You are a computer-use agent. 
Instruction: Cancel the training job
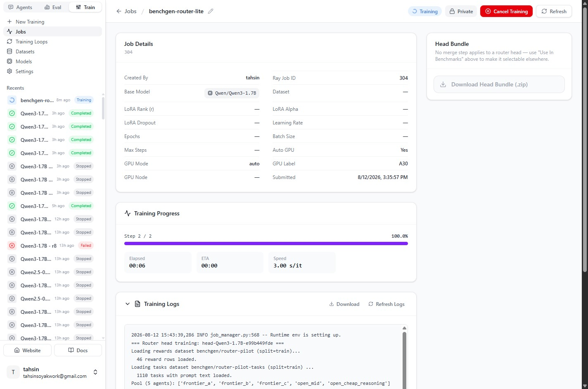coord(506,11)
